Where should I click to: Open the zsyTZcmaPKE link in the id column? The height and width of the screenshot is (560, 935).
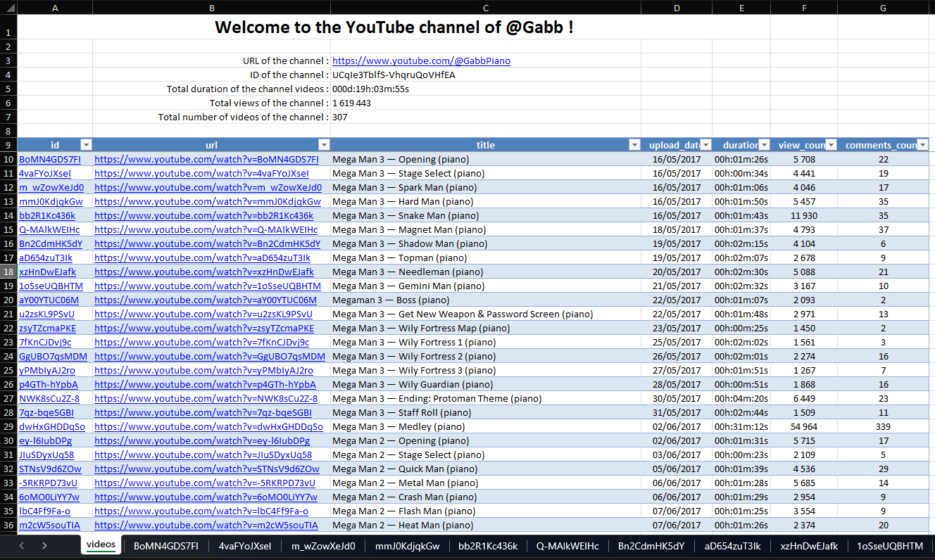click(47, 329)
